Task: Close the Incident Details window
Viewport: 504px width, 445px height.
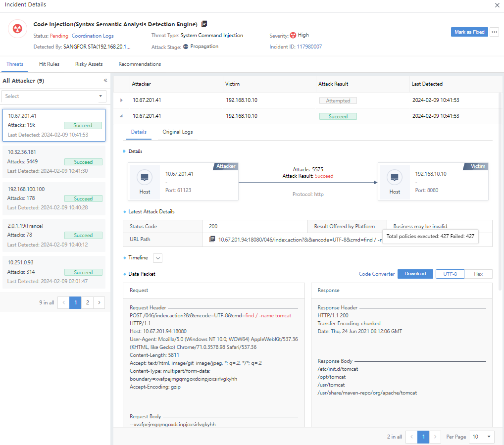Action: click(x=497, y=5)
